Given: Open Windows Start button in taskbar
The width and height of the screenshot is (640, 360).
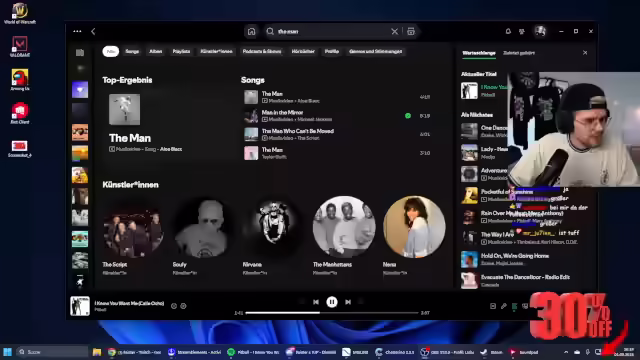Looking at the screenshot, I should pyautogui.click(x=7, y=352).
